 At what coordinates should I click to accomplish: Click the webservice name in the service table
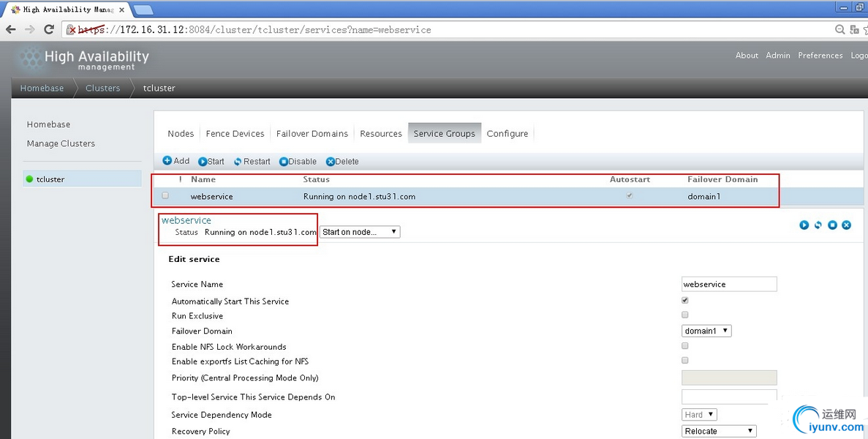[211, 197]
